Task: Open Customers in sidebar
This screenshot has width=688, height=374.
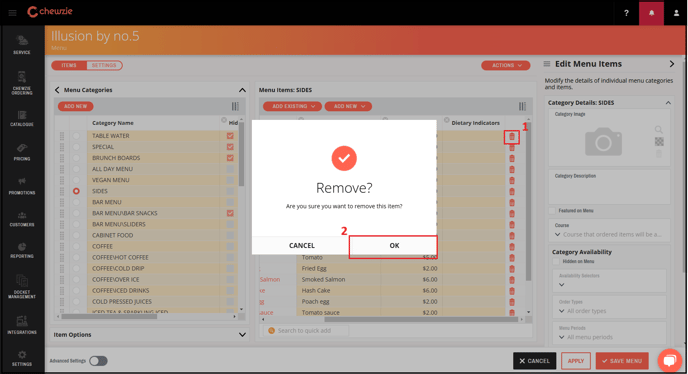Action: coord(22,219)
